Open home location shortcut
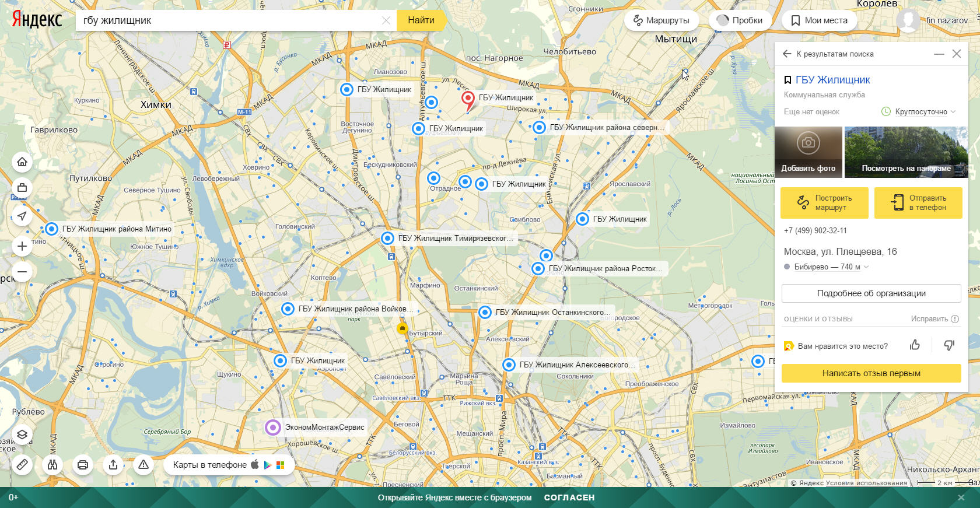This screenshot has height=508, width=980. tap(22, 162)
